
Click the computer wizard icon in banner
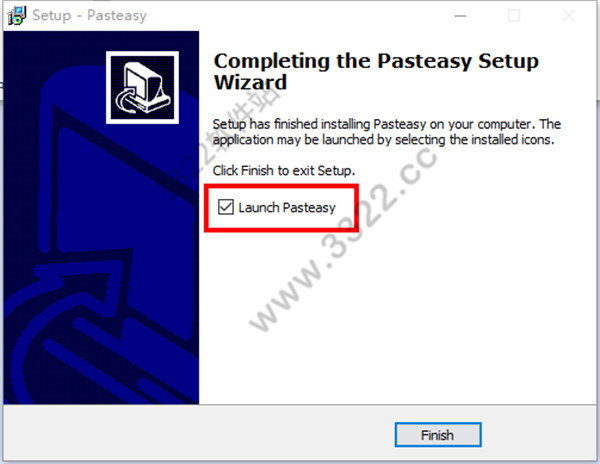142,88
